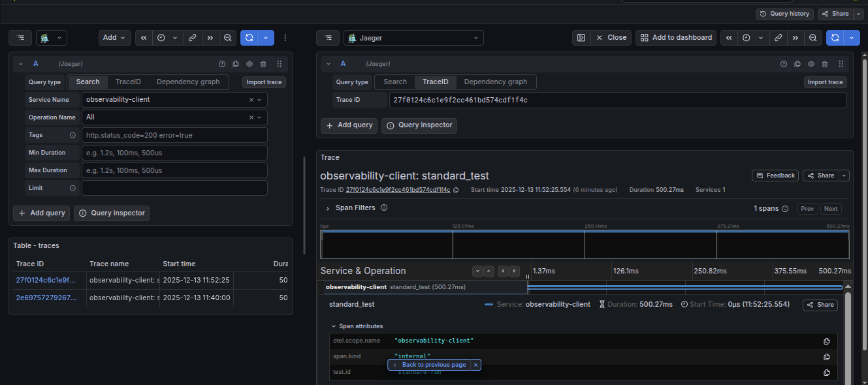
Task: Click the widen pane icon beside Close
Action: tap(581, 38)
